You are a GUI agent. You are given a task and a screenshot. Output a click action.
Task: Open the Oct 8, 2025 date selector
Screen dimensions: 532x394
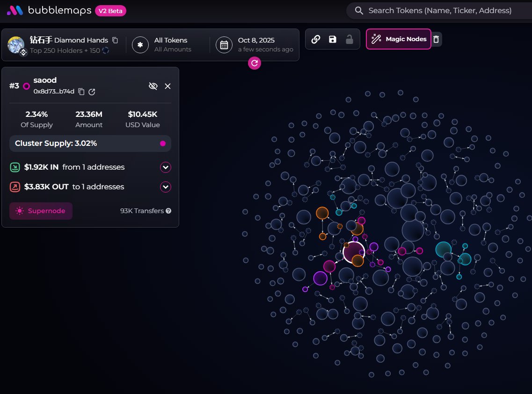click(x=255, y=44)
